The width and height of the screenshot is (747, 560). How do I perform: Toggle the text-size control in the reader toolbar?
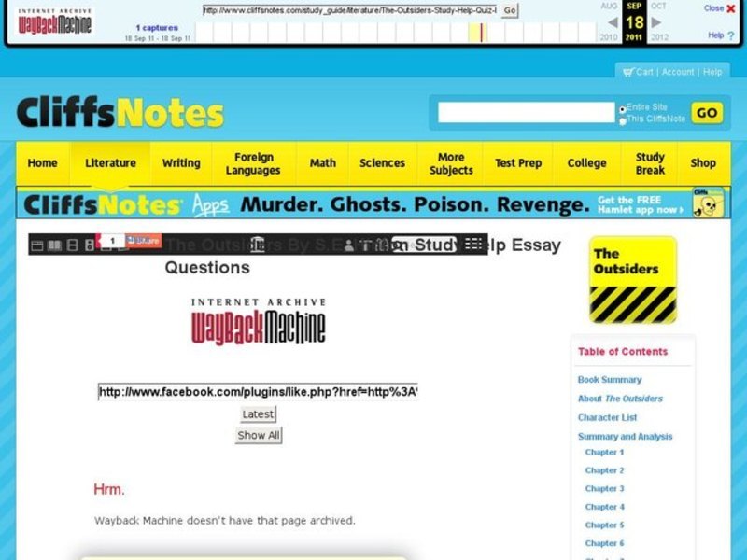[364, 244]
